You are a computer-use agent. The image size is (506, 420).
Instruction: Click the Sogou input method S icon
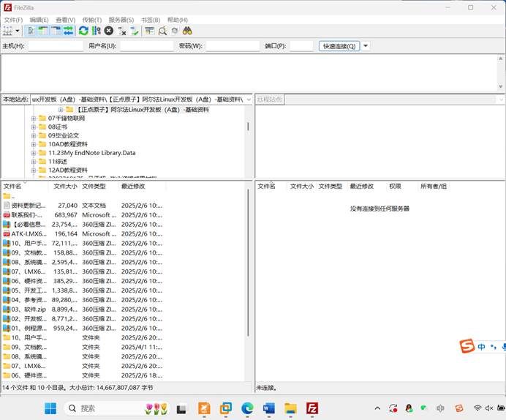tap(467, 346)
